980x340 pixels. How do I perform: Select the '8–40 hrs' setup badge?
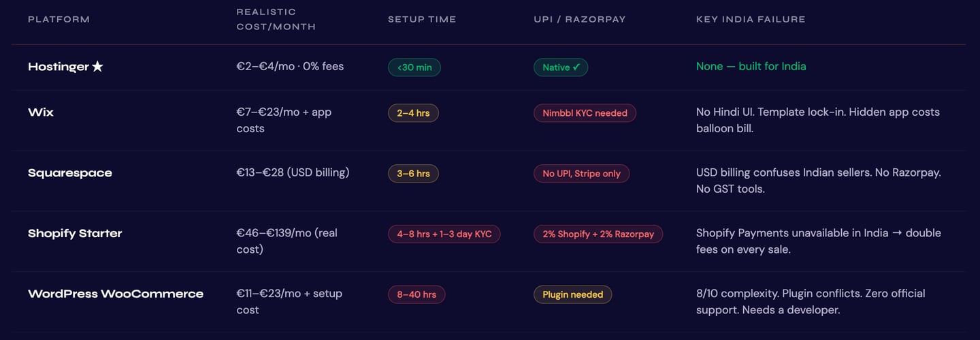click(416, 295)
